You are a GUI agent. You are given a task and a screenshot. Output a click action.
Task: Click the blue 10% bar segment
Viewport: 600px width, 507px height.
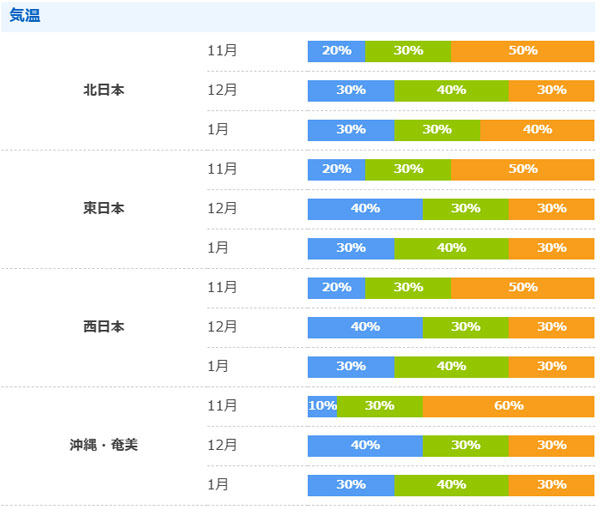click(322, 406)
